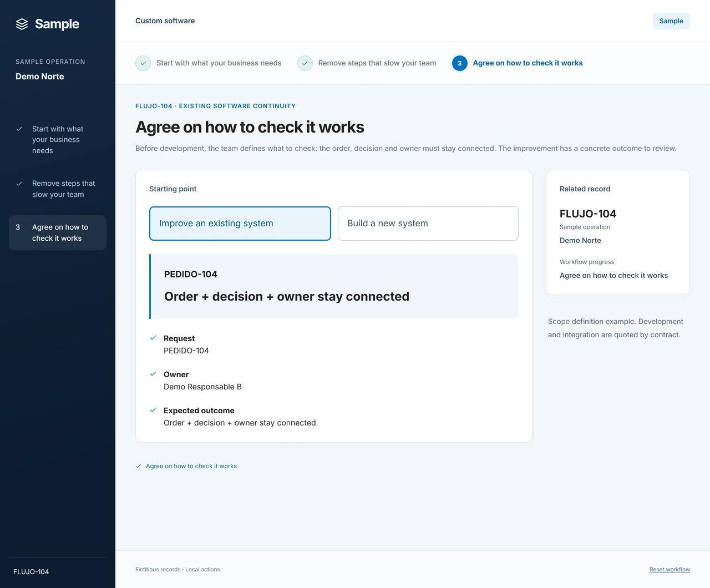Select 'Build a new system' option
The image size is (710, 588).
tap(428, 224)
